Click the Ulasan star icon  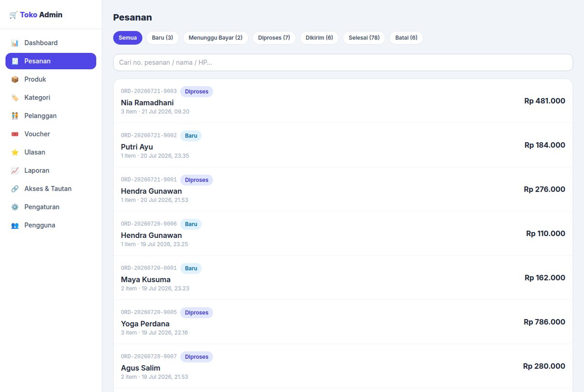point(15,152)
